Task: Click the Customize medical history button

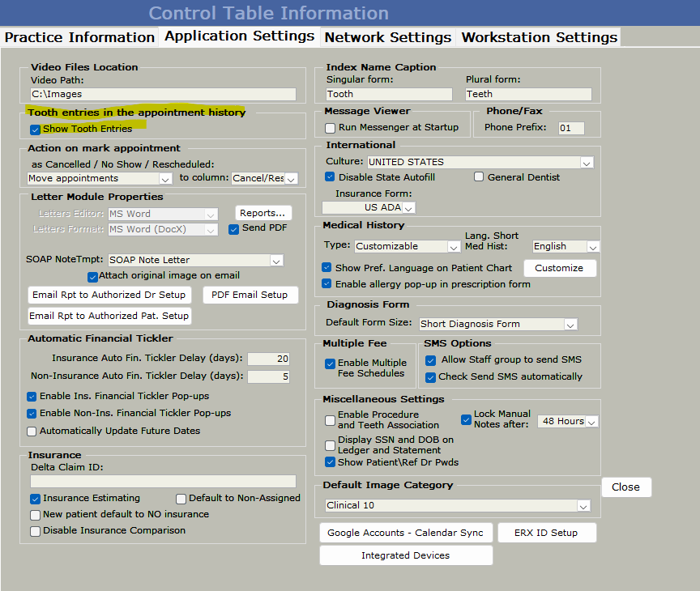Action: (559, 268)
